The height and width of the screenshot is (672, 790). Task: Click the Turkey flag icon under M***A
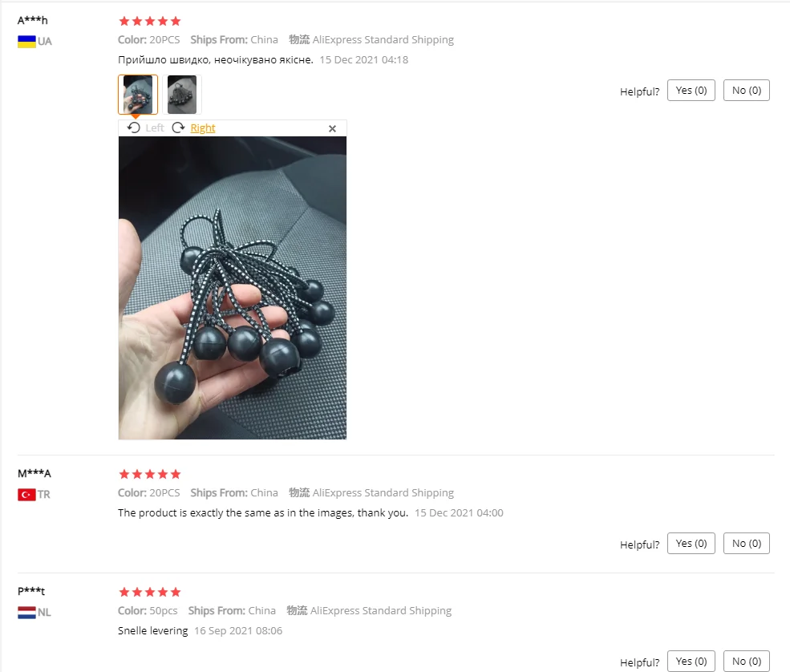pyautogui.click(x=26, y=495)
